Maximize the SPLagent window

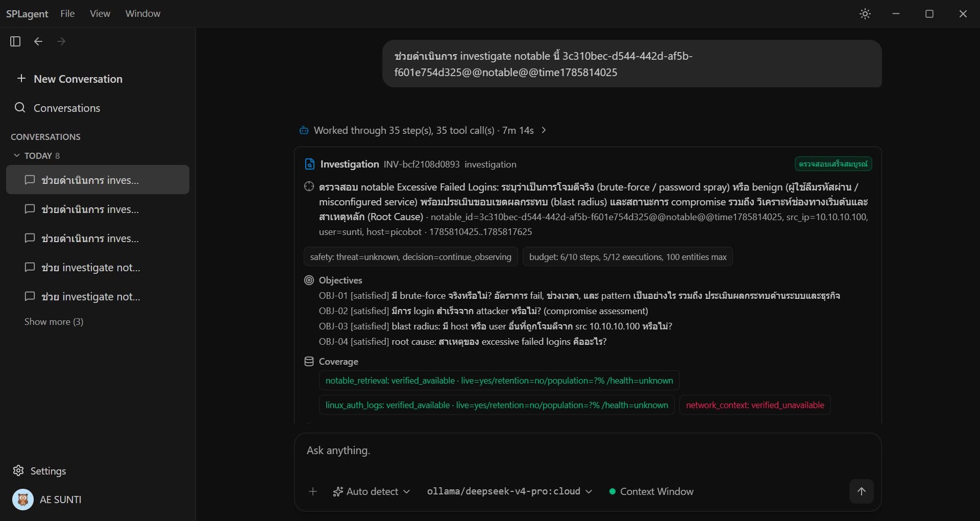click(x=929, y=14)
